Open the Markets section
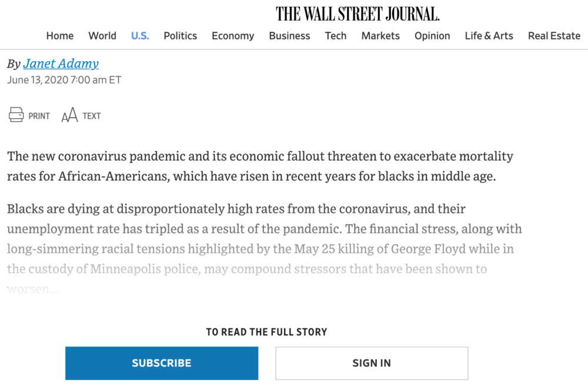 380,36
